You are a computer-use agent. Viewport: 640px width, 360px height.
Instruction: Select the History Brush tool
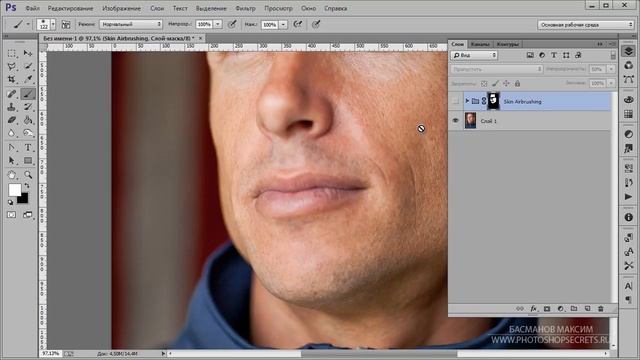click(28, 107)
